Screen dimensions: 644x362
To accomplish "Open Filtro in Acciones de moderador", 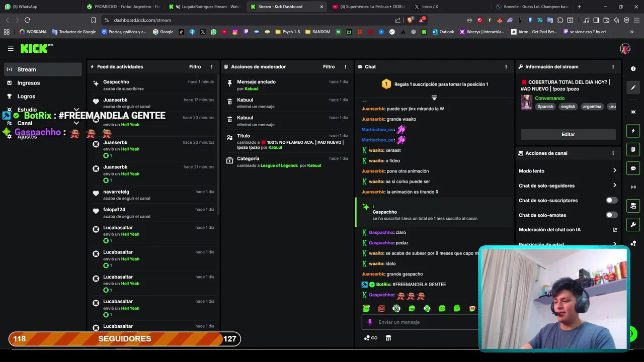I will tap(329, 67).
